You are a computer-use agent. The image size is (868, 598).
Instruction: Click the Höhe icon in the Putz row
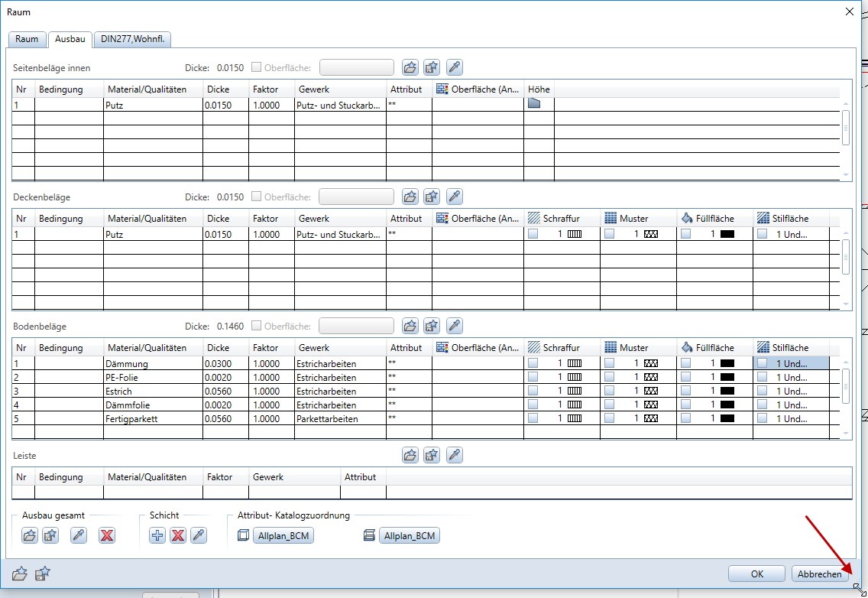[534, 104]
